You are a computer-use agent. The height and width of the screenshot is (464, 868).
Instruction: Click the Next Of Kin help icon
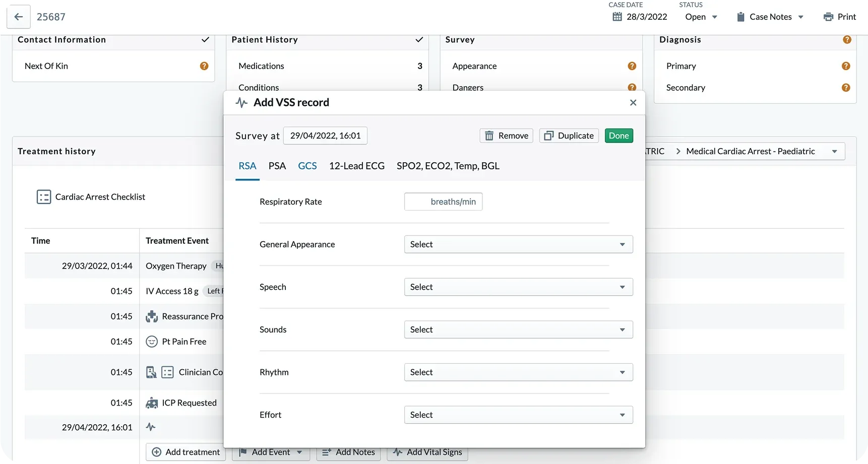[x=204, y=66]
